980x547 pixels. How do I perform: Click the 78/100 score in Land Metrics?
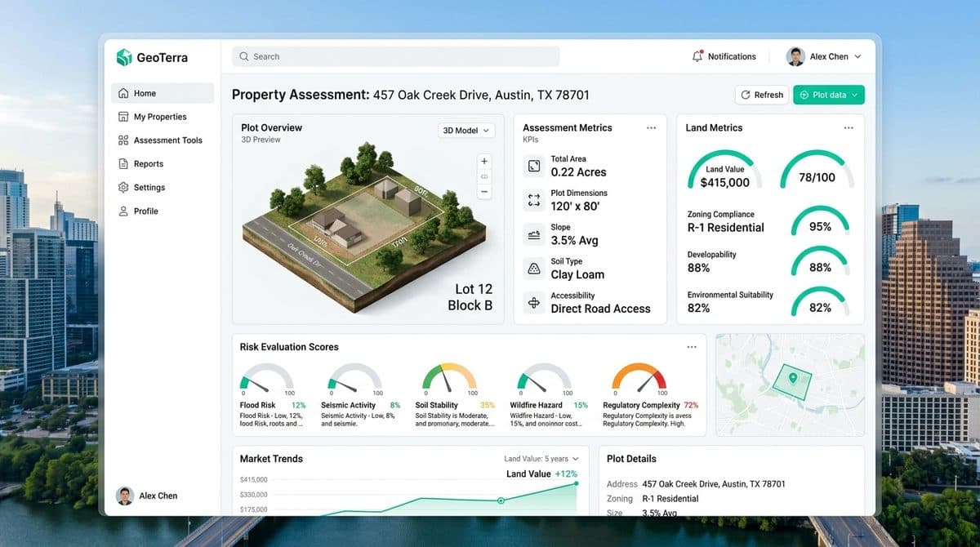tap(817, 177)
